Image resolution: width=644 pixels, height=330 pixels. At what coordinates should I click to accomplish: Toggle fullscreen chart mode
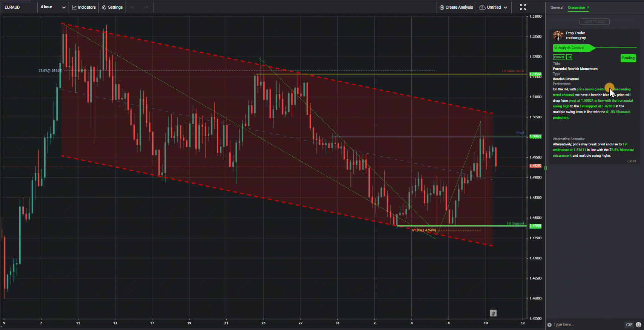pyautogui.click(x=523, y=7)
